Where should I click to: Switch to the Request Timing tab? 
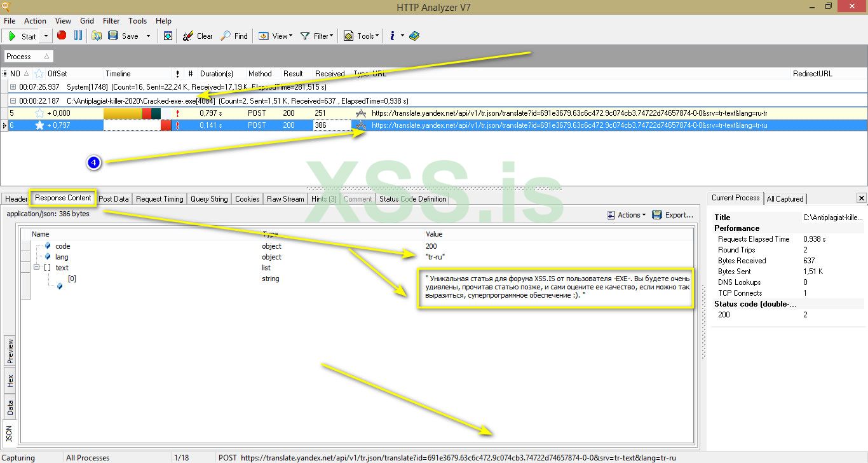tap(159, 199)
